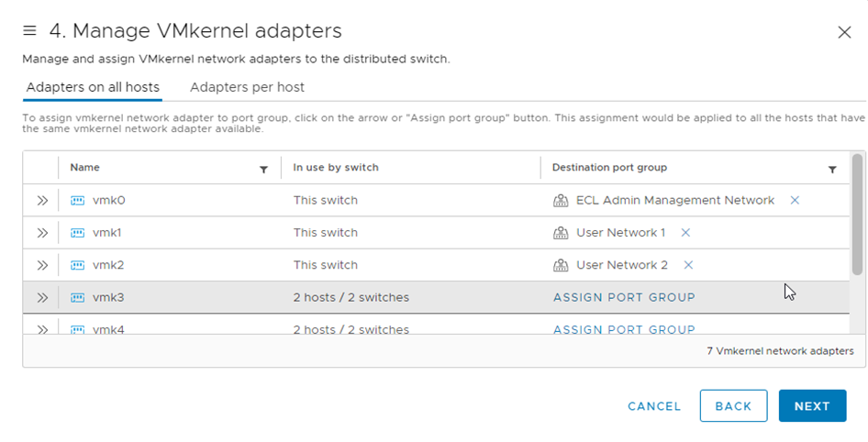
Task: Click the Next button
Action: coord(812,406)
